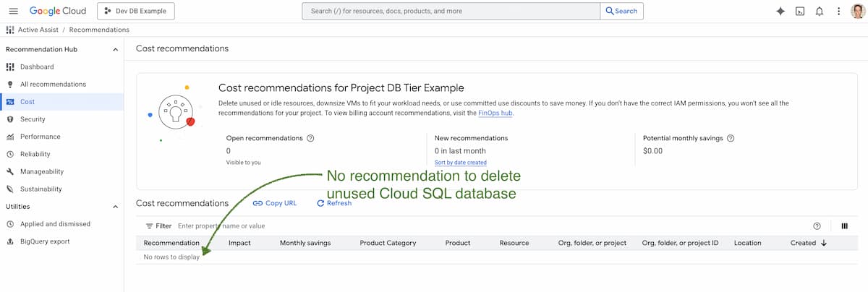Viewport: 868px width, 292px height.
Task: Open Gemini sparkle assistant icon
Action: pyautogui.click(x=780, y=11)
